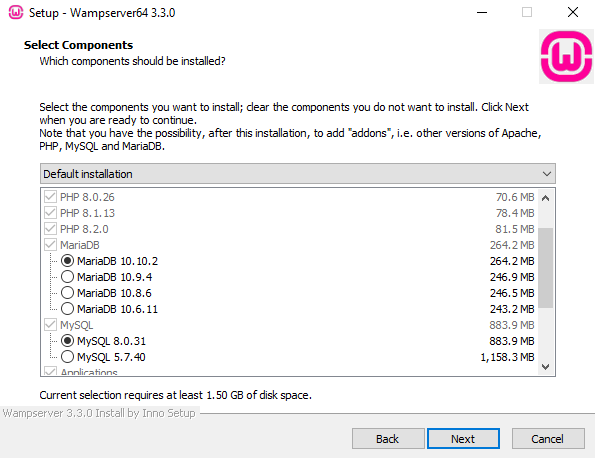
Task: Click the dropdown chevron for the installation type
Action: 546,174
